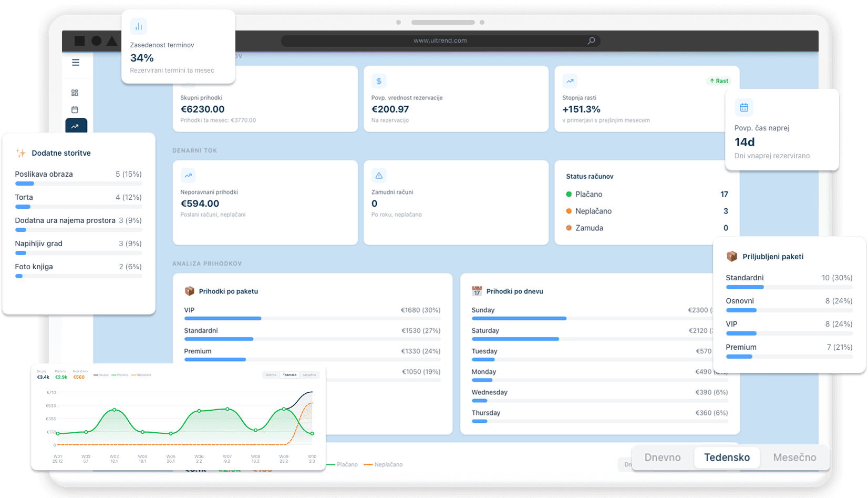Click bar chart icon on Zasedenost terminov card

(x=139, y=26)
